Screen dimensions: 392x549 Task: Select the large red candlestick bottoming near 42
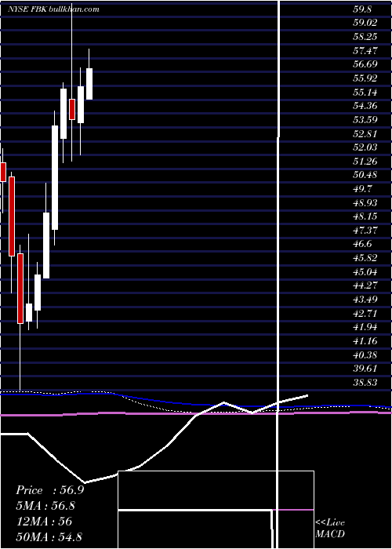[x=20, y=289]
